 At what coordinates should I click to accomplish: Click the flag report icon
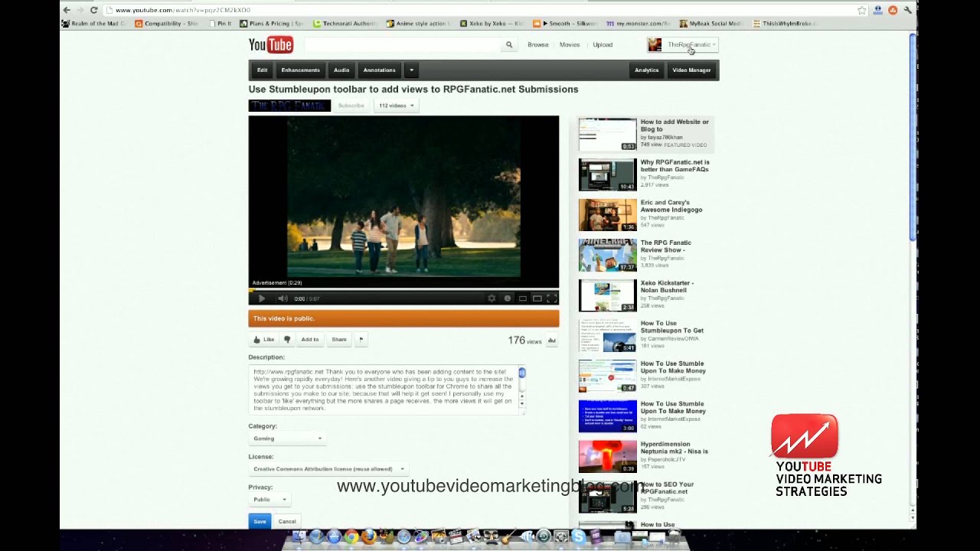[361, 339]
